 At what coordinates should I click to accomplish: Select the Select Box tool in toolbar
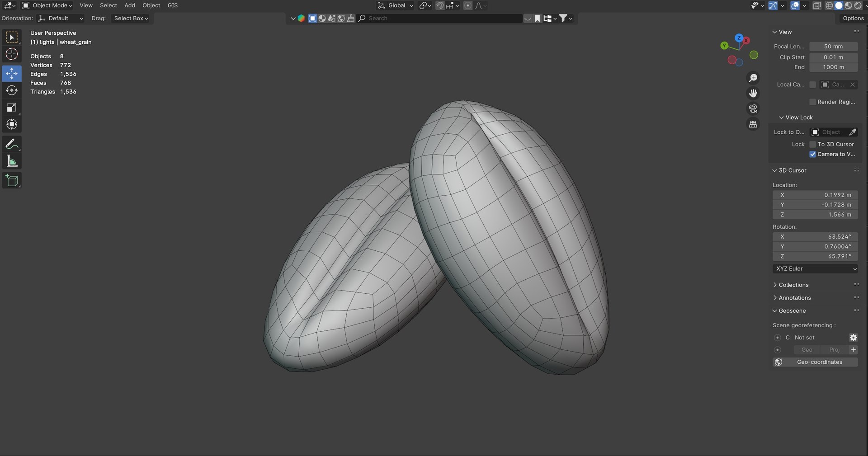12,38
